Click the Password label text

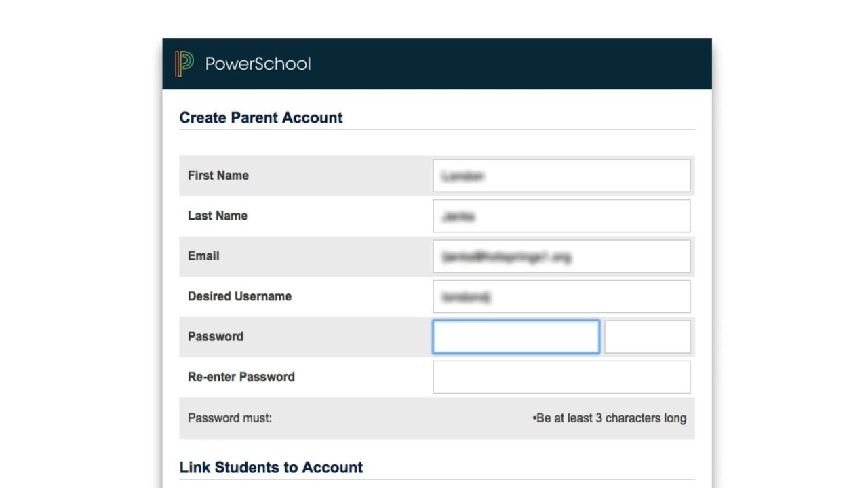coord(216,337)
